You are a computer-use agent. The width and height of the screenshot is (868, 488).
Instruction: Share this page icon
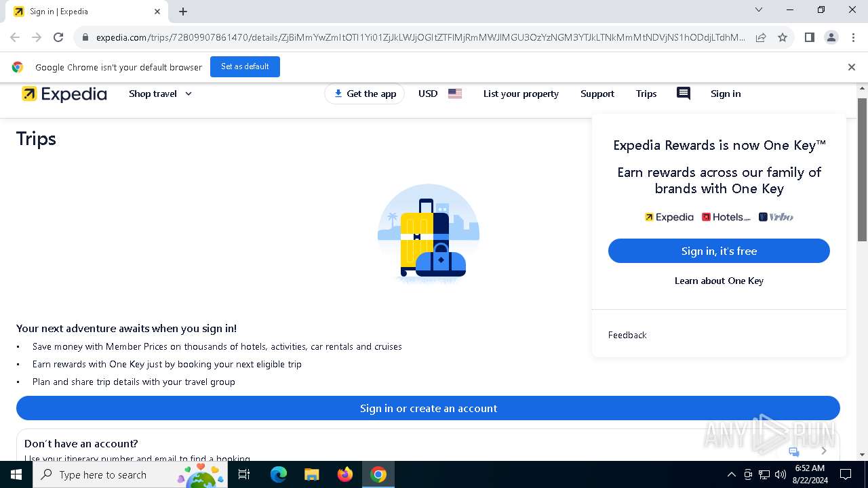(x=761, y=37)
